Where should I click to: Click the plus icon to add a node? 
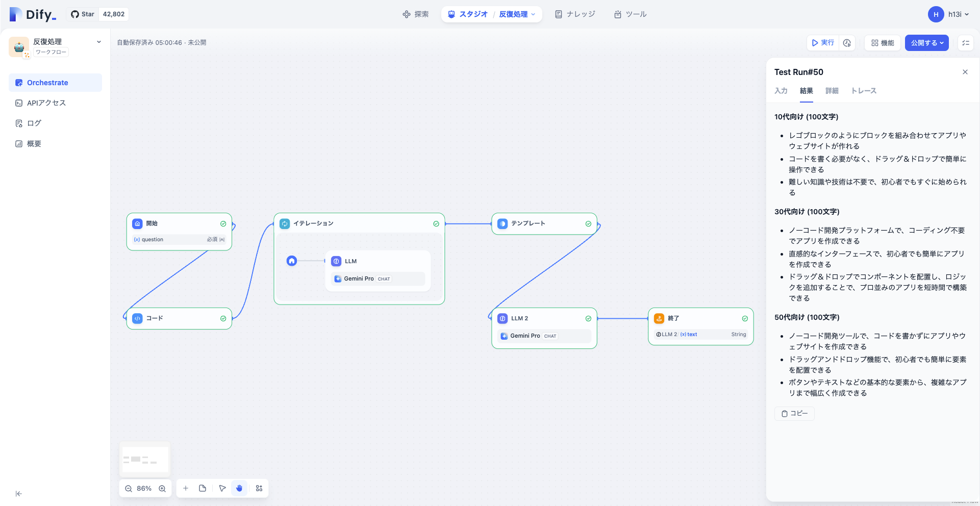186,488
